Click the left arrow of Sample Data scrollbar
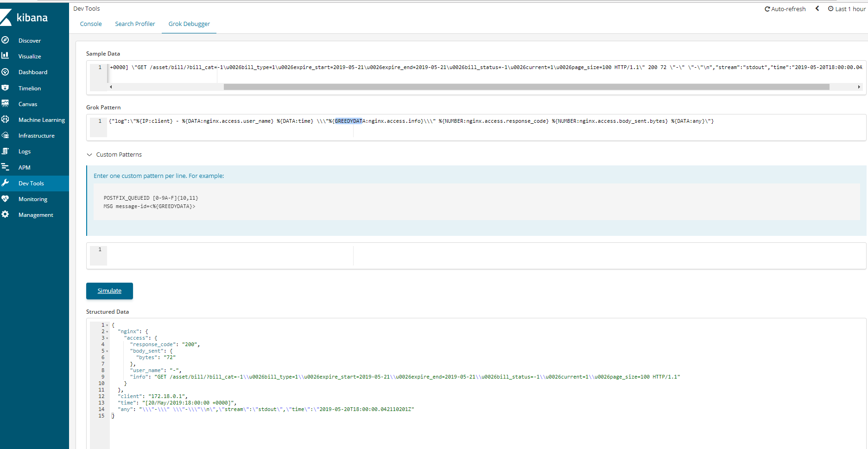 pos(111,87)
